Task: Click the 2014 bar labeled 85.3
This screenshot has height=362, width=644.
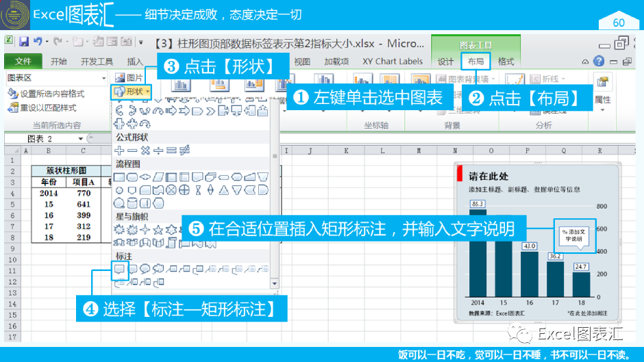Action: (x=478, y=253)
